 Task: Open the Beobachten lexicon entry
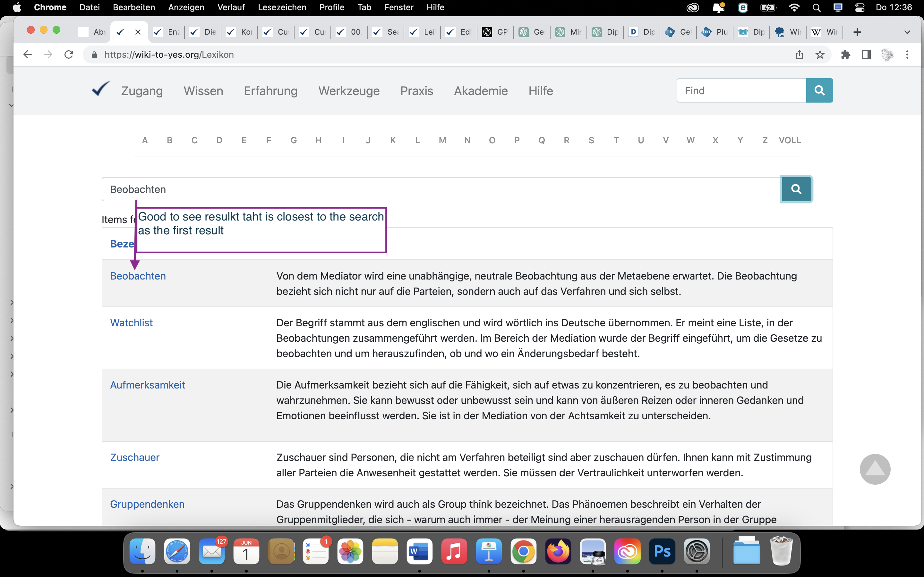pos(138,276)
